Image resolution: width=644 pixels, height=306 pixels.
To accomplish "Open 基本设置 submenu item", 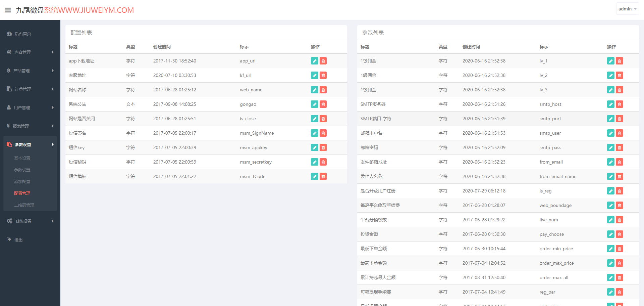I will click(22, 158).
